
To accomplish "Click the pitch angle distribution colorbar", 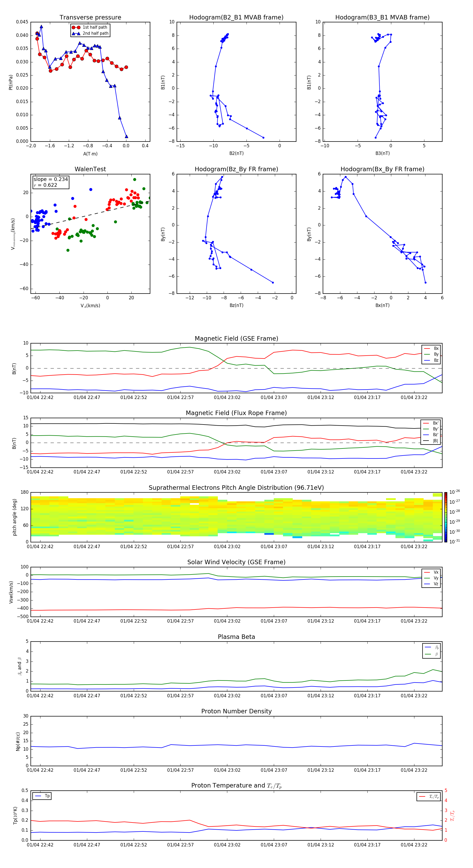I will pyautogui.click(x=445, y=517).
